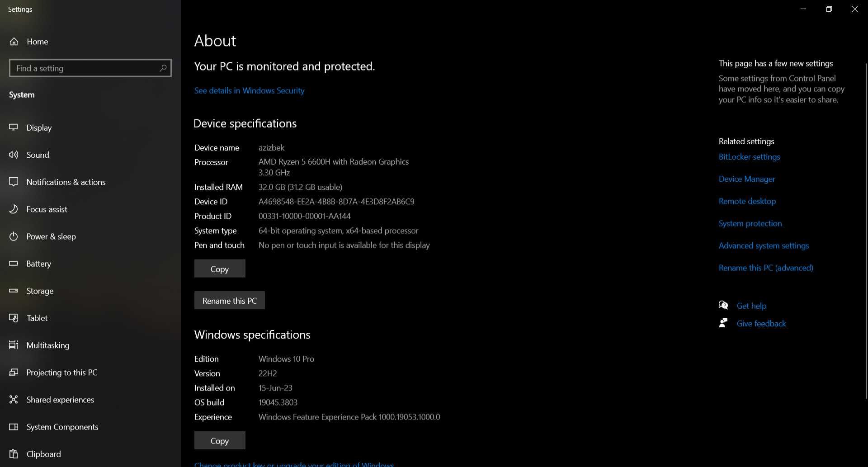Click the device name value azizbek
Screen dimensions: 868x467
click(x=271, y=147)
